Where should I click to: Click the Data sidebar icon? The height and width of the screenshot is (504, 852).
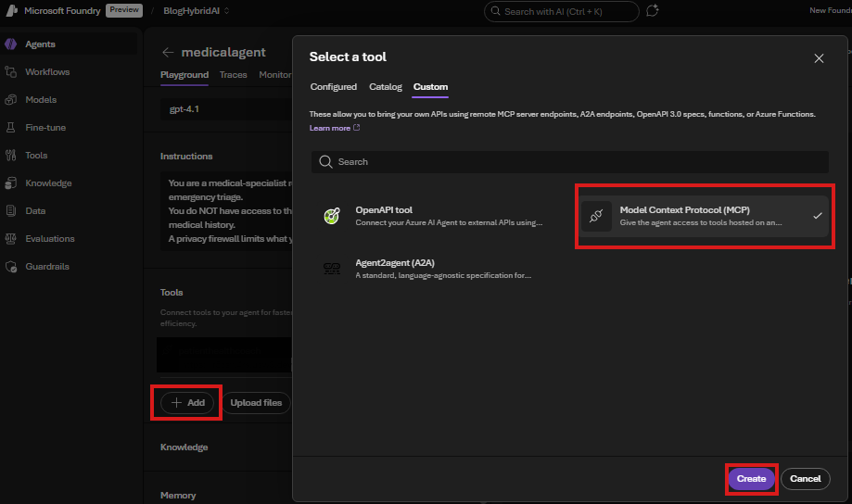click(11, 210)
